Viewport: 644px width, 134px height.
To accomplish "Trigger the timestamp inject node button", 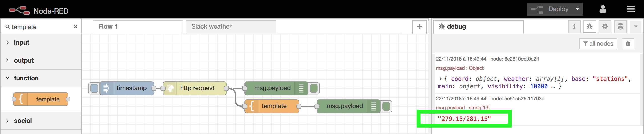I will (94, 88).
